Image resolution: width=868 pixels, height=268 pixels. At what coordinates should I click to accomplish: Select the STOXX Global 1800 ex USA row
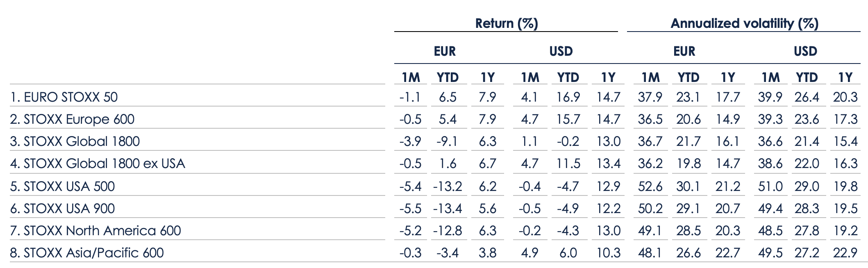[98, 164]
